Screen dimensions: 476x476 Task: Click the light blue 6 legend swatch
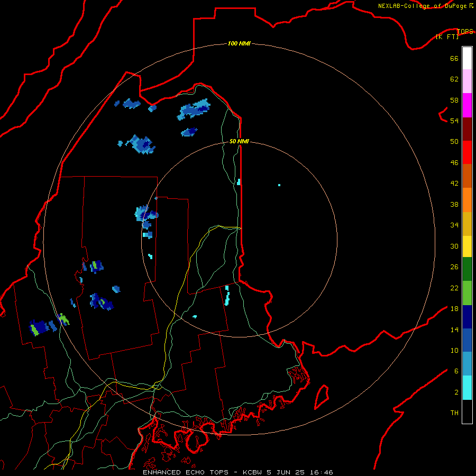click(467, 364)
